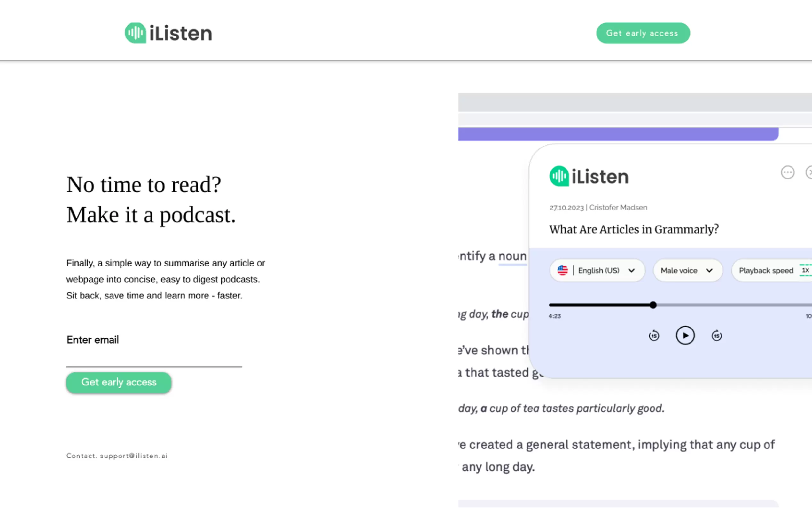Submit email with green Get early access button
Viewport: 812px width, 508px height.
(119, 382)
